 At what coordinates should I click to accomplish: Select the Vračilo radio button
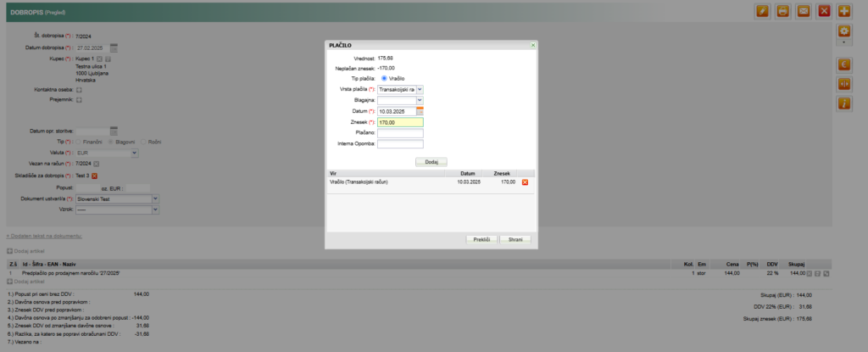[x=384, y=78]
